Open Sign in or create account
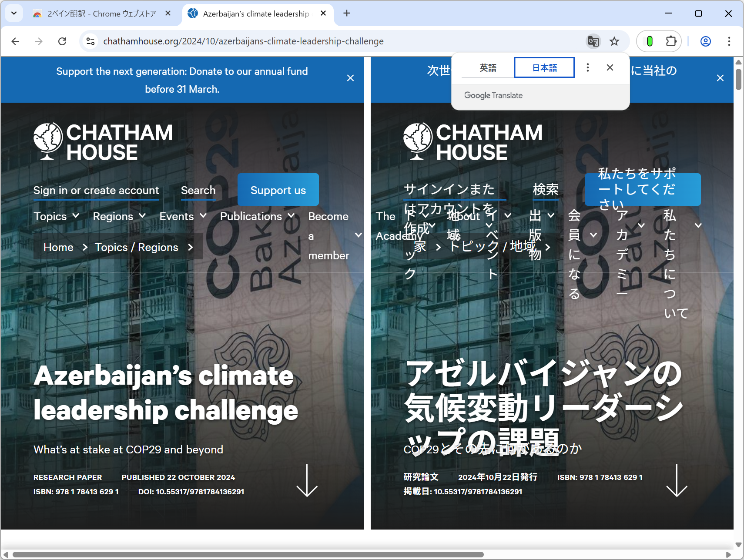The width and height of the screenshot is (744, 560). tap(96, 190)
